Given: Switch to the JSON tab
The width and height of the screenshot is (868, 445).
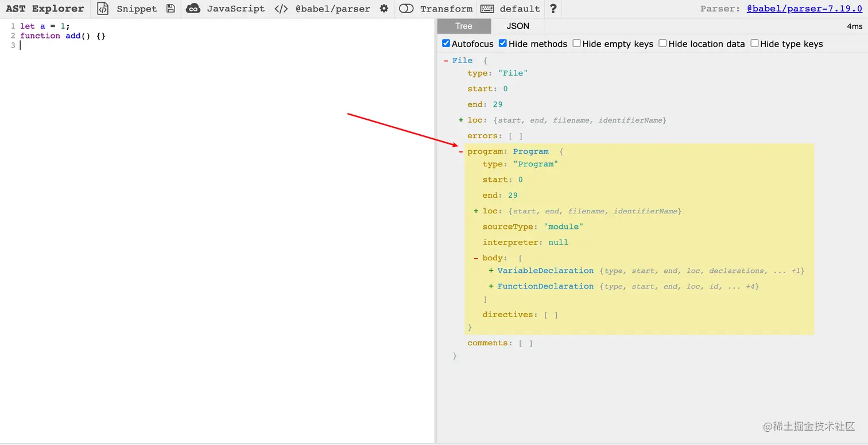Looking at the screenshot, I should click(x=518, y=26).
